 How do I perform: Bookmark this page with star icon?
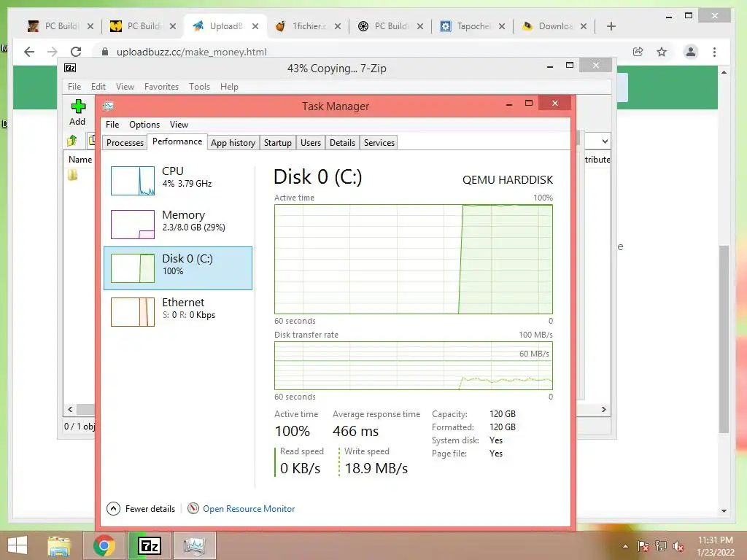(661, 52)
